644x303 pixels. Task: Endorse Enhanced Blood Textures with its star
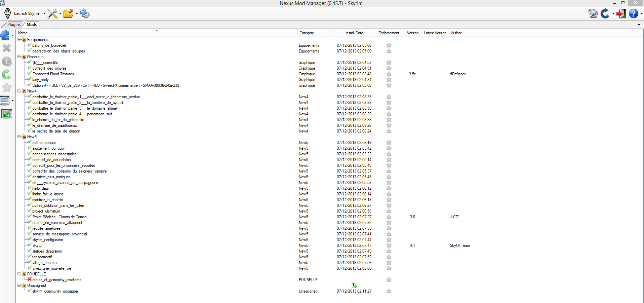(389, 74)
